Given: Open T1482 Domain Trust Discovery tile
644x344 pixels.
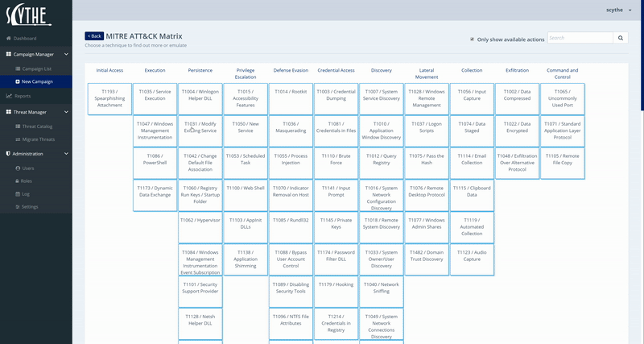Looking at the screenshot, I should pos(427,259).
